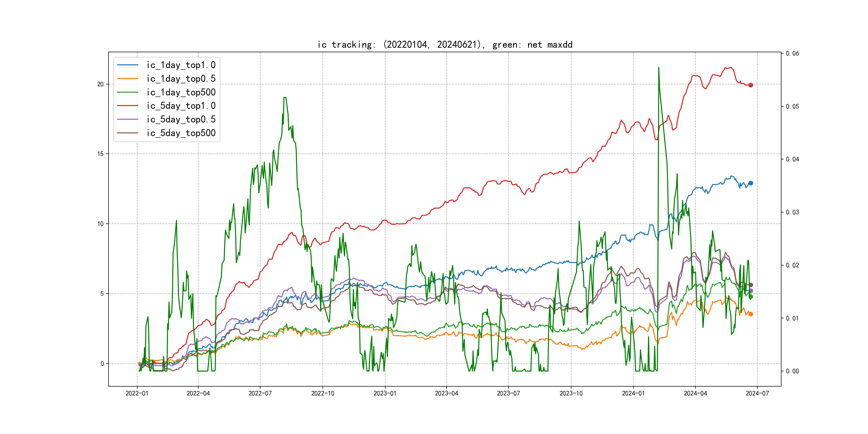
Task: Click the orange end-of-series marker dot
Action: tap(751, 314)
